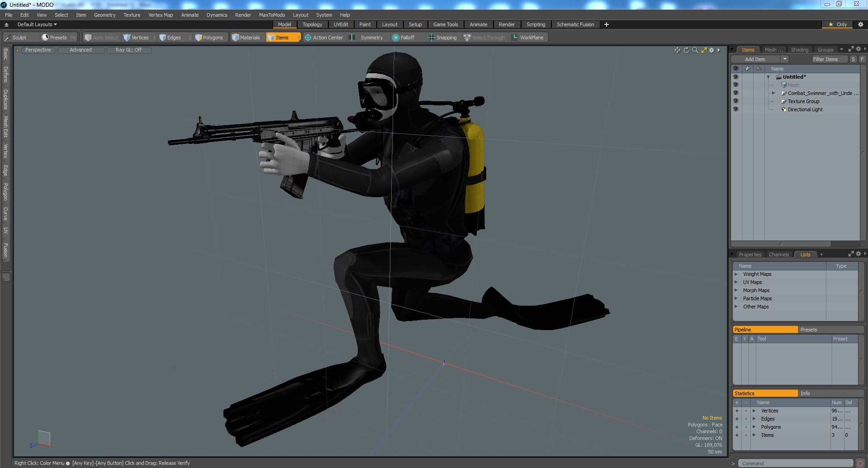
Task: Click the viewport zoom magnifier icon
Action: pyautogui.click(x=695, y=50)
